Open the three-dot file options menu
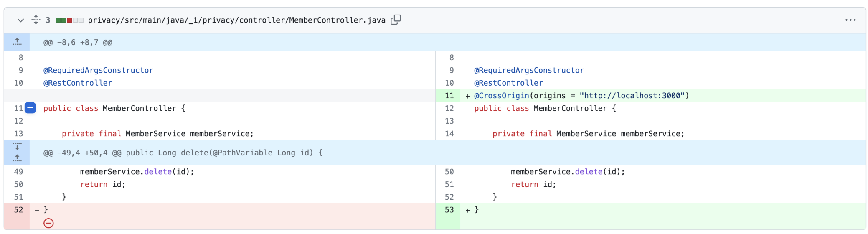The width and height of the screenshot is (868, 234). point(850,20)
